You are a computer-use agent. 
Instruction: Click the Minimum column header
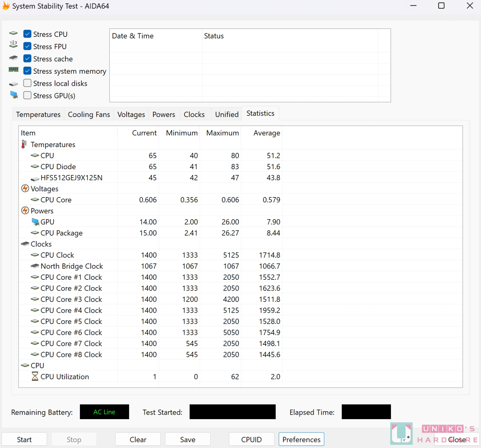coord(179,133)
